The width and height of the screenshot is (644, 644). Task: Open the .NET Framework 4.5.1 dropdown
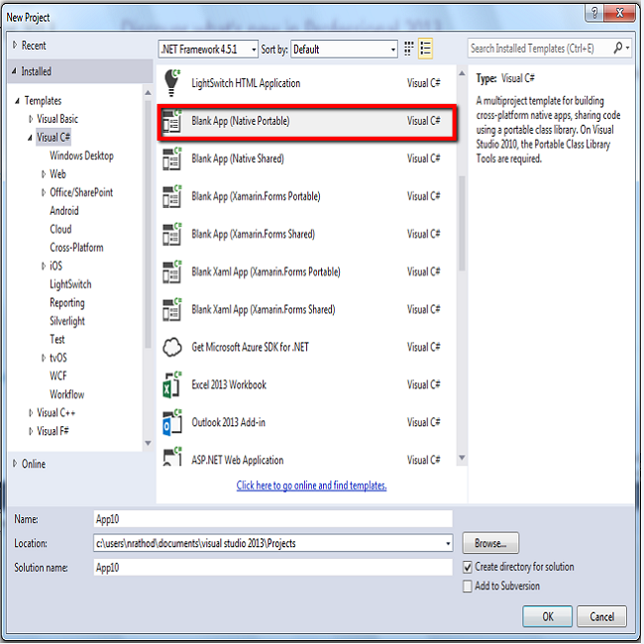pyautogui.click(x=208, y=50)
